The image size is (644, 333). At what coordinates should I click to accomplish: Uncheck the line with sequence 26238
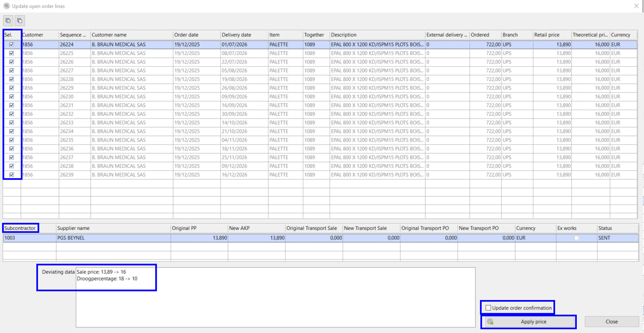[12, 166]
